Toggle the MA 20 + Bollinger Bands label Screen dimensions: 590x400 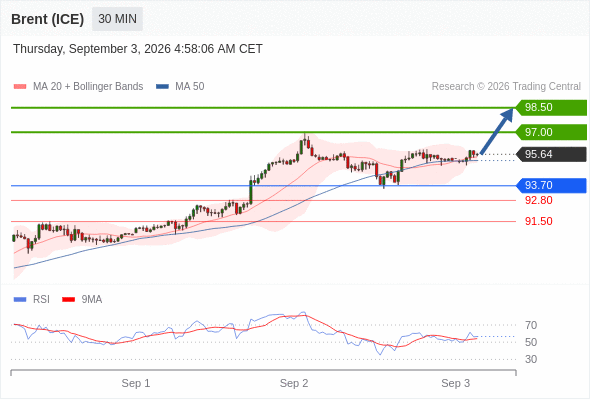tap(88, 87)
